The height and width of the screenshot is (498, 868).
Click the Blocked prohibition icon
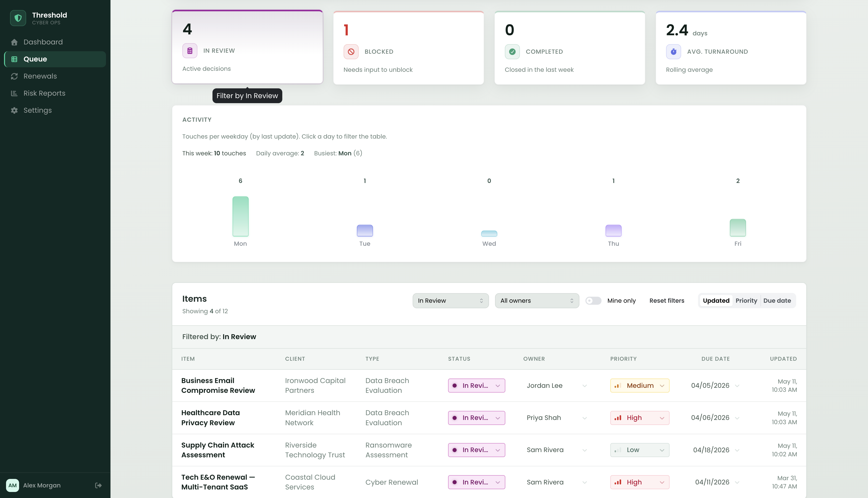pyautogui.click(x=351, y=52)
